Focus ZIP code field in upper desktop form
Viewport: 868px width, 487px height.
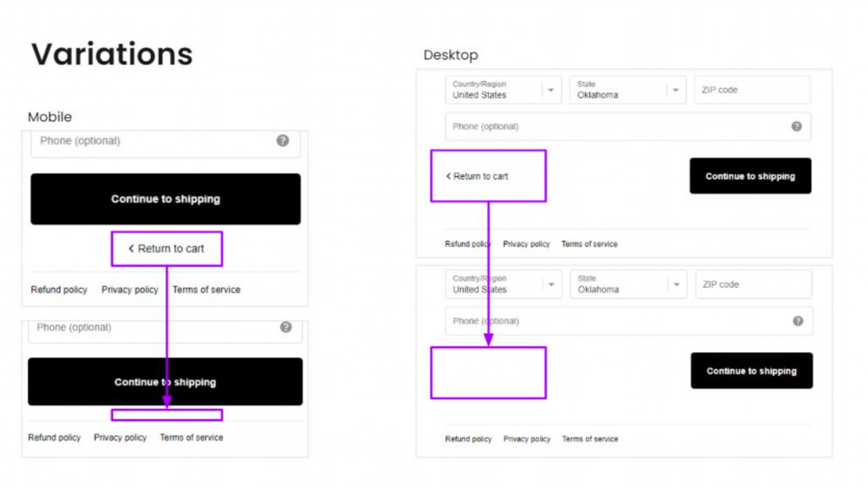point(752,90)
